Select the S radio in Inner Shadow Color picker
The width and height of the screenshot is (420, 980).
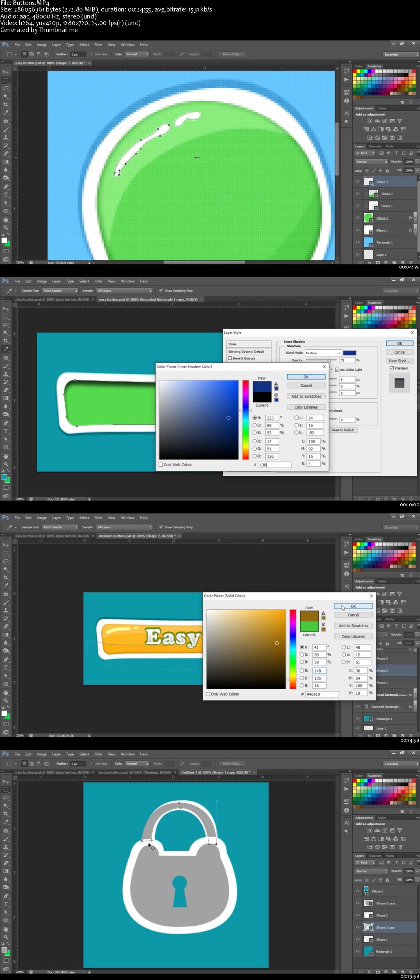click(254, 425)
